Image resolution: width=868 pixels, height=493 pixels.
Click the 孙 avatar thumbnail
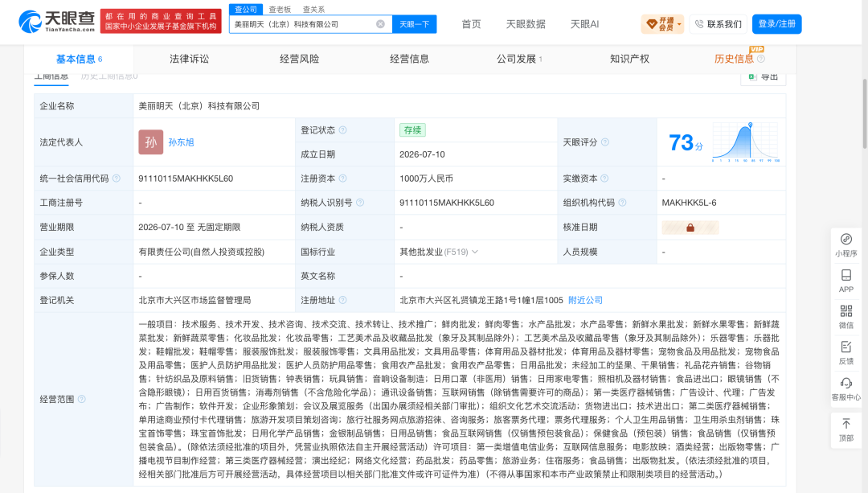coord(150,142)
